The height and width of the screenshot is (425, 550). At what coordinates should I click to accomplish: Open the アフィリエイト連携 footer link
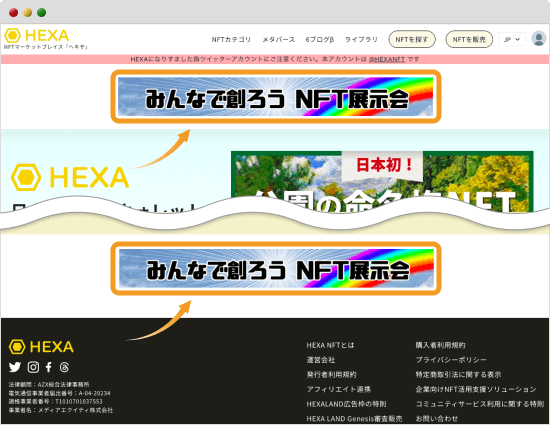coord(338,389)
